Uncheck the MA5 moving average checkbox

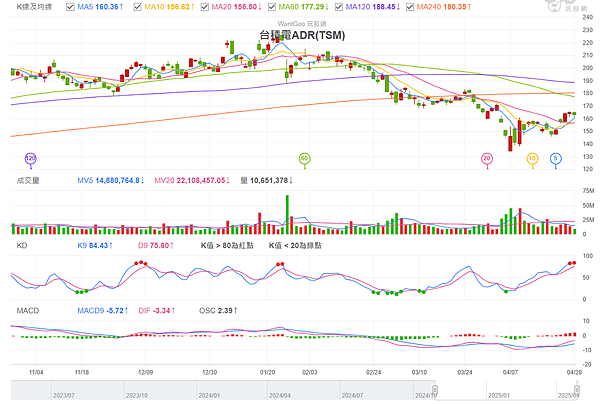point(70,7)
